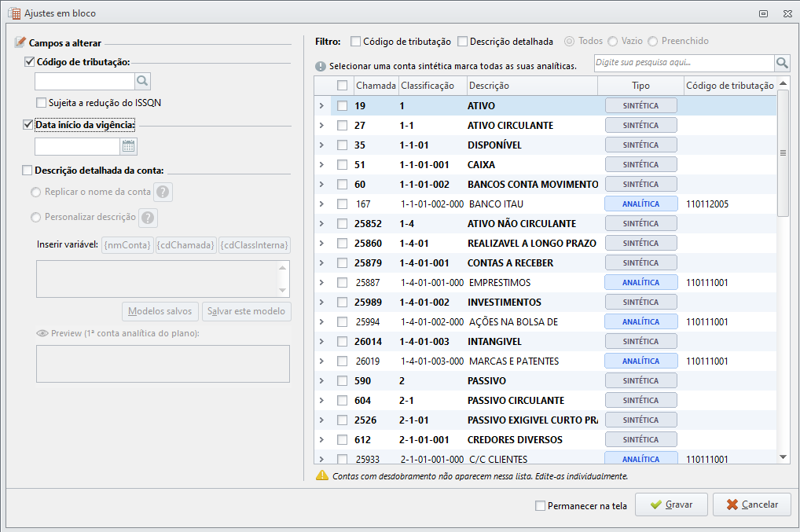
Task: Expand the PASSIVO account row
Action: pos(321,381)
